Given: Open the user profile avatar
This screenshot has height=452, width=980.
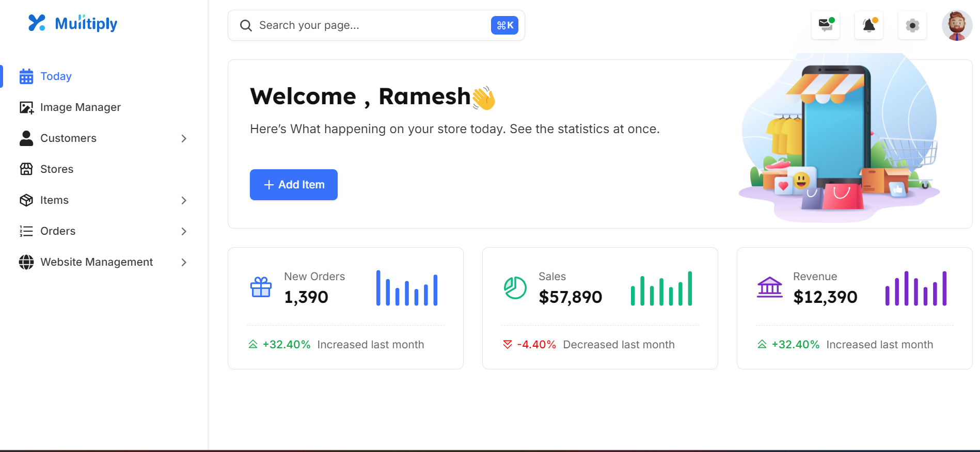Looking at the screenshot, I should (957, 25).
